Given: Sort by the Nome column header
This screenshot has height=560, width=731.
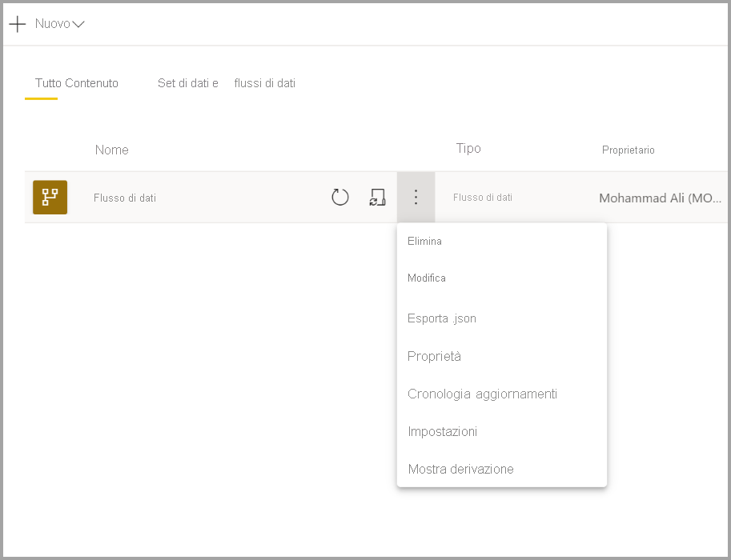Looking at the screenshot, I should click(x=111, y=150).
